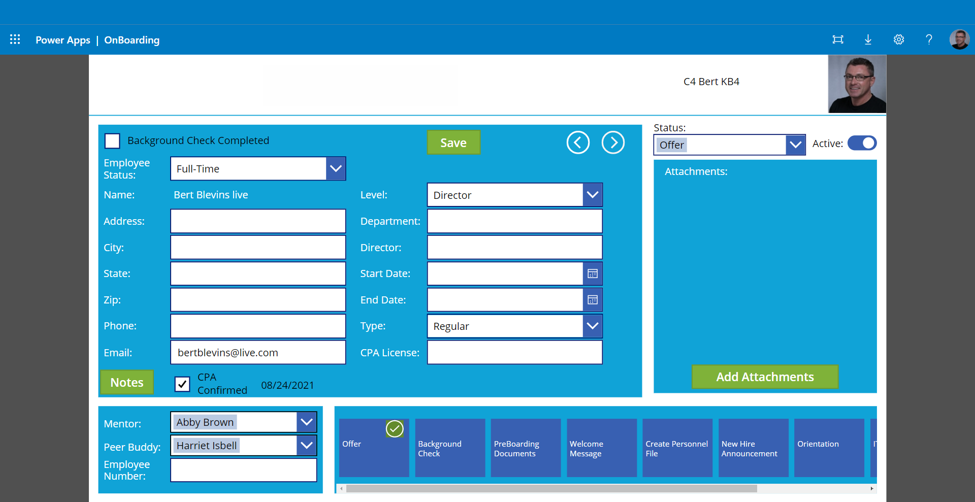Open the settings gear icon
The width and height of the screenshot is (975, 502).
(898, 40)
